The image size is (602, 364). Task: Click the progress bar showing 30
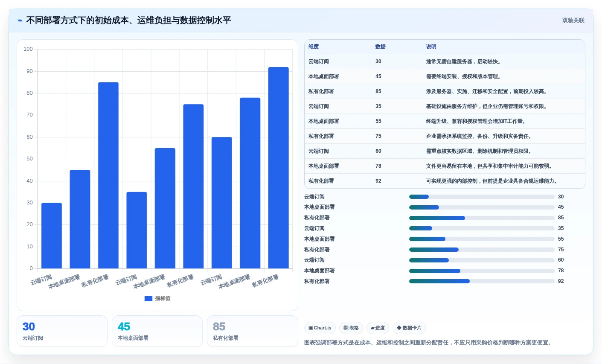[x=482, y=197]
